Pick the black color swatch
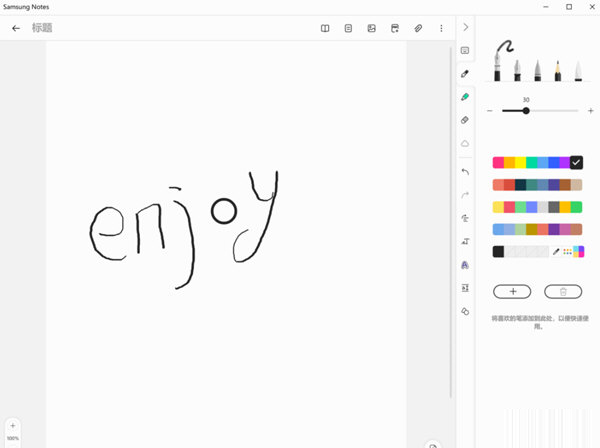Image resolution: width=600 pixels, height=448 pixels. [x=498, y=252]
